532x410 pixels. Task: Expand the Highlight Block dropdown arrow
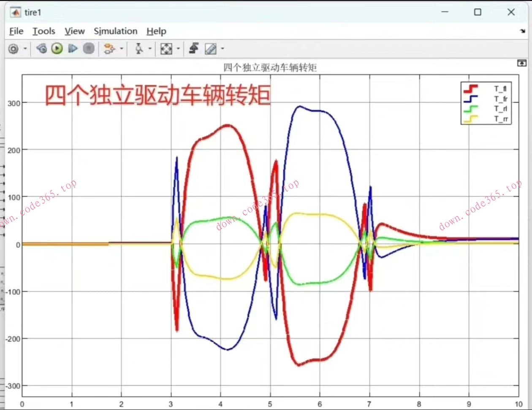[122, 49]
